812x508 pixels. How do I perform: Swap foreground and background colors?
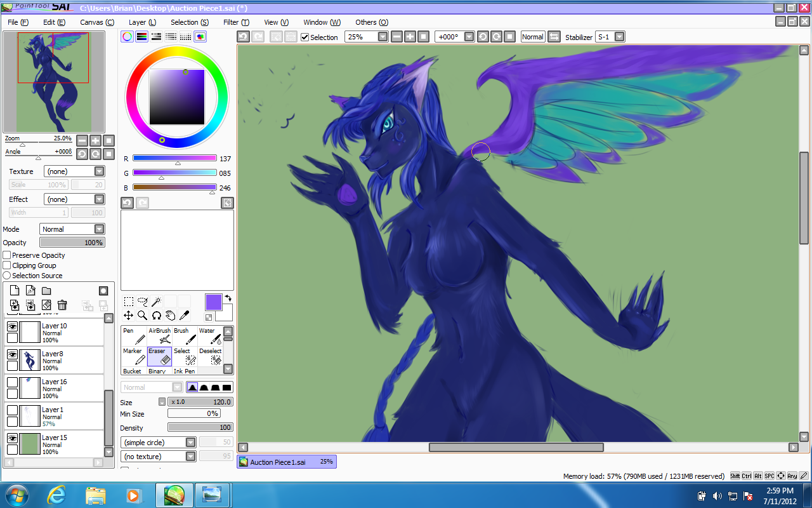228,298
